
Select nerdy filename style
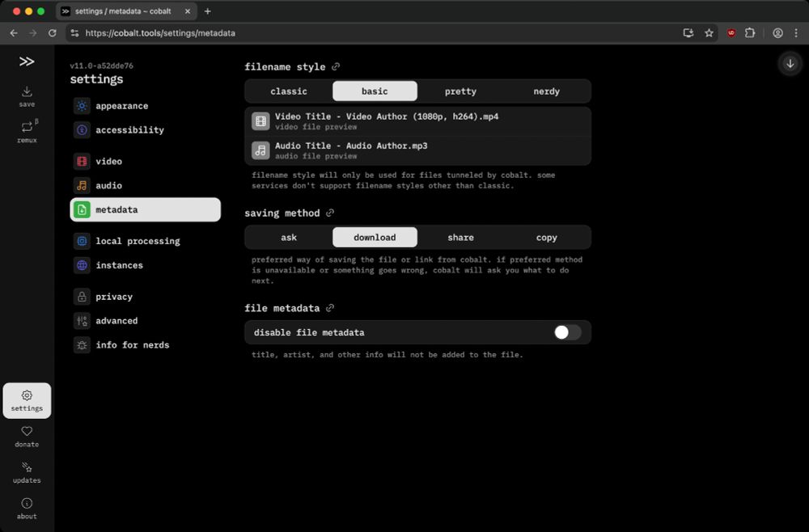tap(546, 91)
